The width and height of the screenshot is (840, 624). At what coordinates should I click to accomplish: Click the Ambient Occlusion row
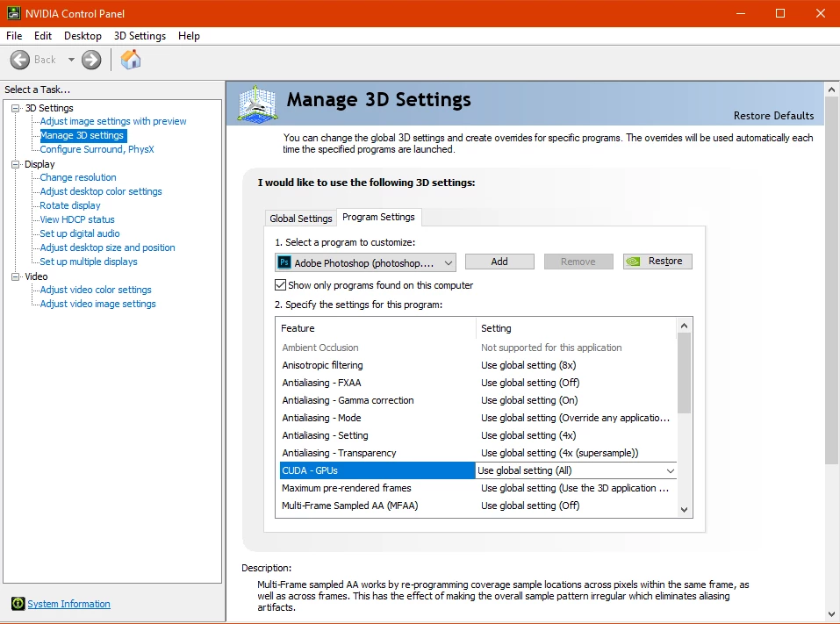pyautogui.click(x=478, y=348)
